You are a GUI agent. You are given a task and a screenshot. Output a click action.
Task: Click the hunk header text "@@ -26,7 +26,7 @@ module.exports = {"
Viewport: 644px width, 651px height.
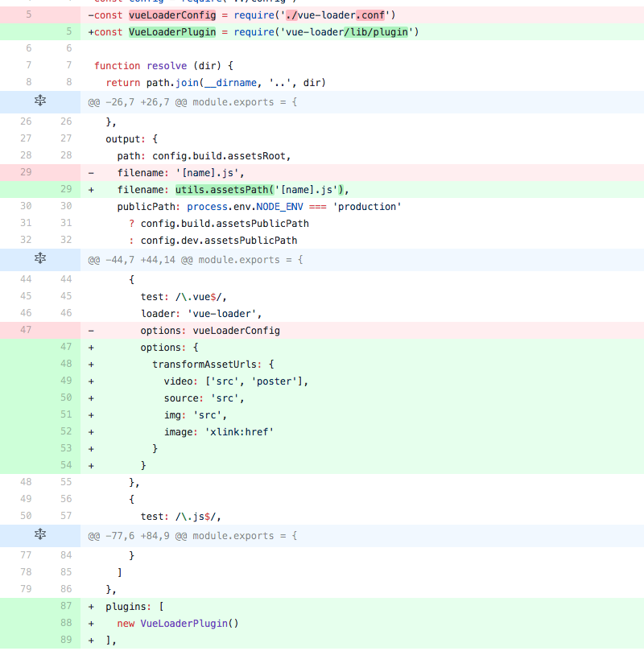[x=192, y=102]
